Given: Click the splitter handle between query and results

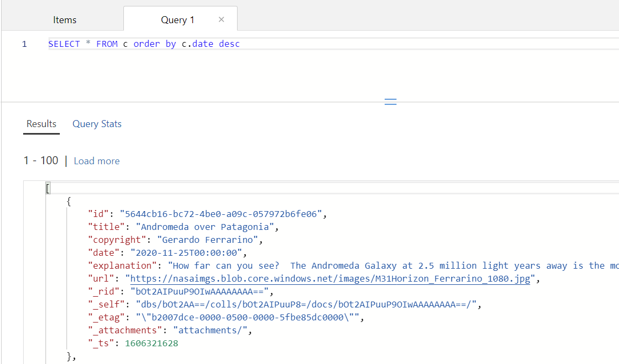Looking at the screenshot, I should (x=391, y=102).
